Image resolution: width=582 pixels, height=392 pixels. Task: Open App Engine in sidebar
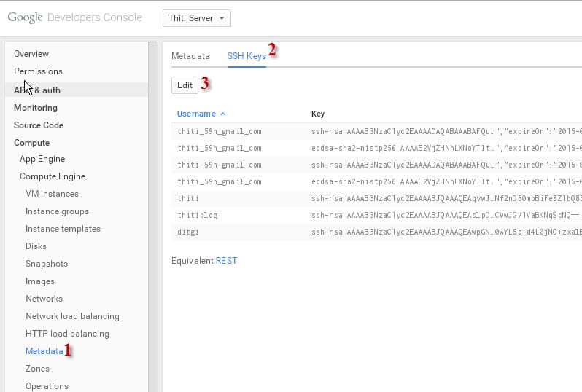coord(42,159)
